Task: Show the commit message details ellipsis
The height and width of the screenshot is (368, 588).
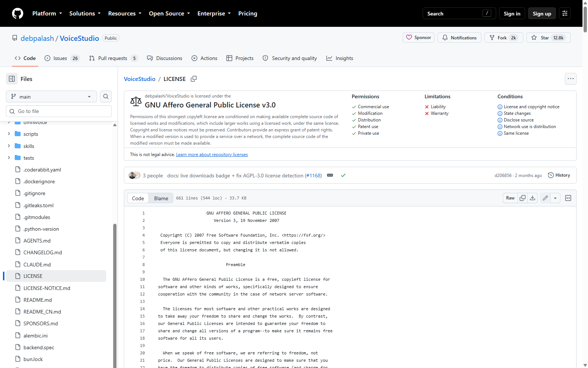Action: tap(330, 175)
